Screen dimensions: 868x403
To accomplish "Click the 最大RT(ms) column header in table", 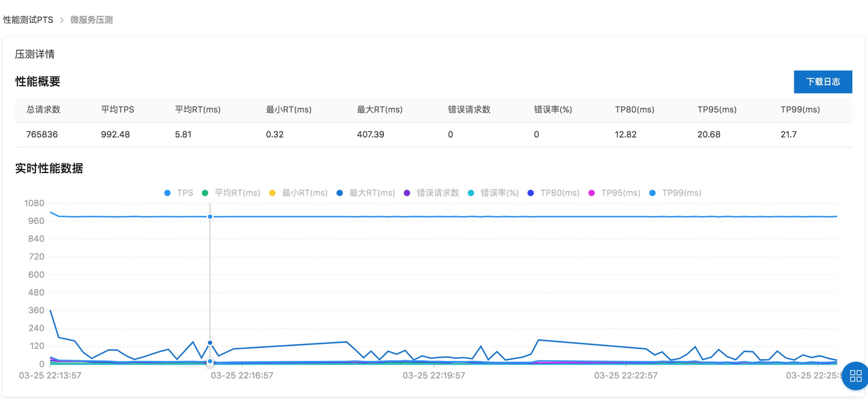I will 380,109.
